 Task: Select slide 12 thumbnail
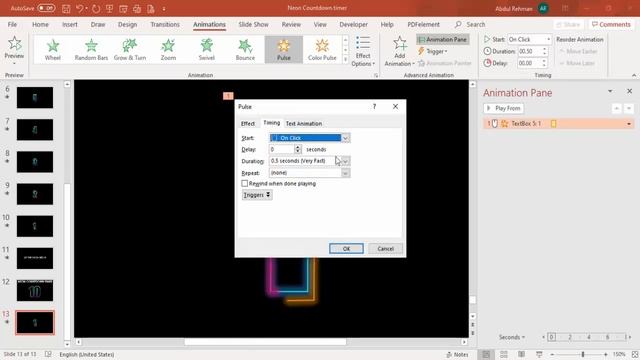(x=35, y=290)
